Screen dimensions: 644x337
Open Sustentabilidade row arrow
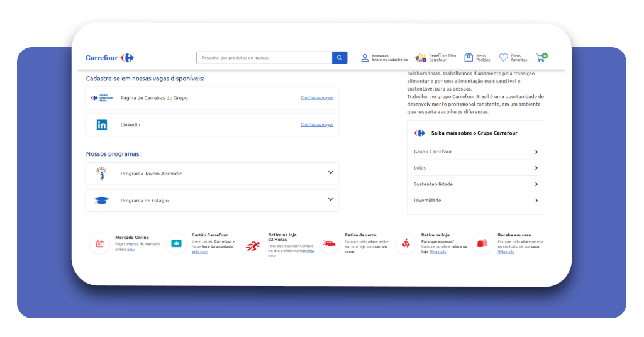[x=536, y=184]
